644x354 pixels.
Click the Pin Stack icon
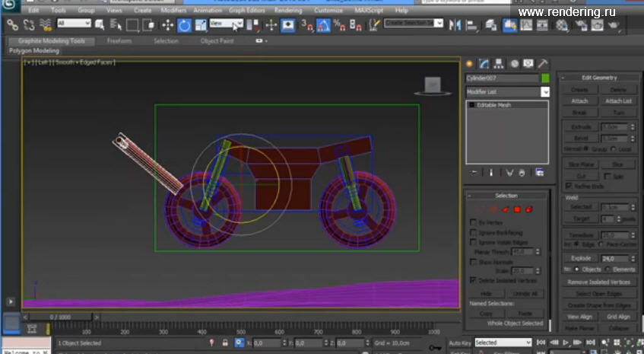[474, 173]
